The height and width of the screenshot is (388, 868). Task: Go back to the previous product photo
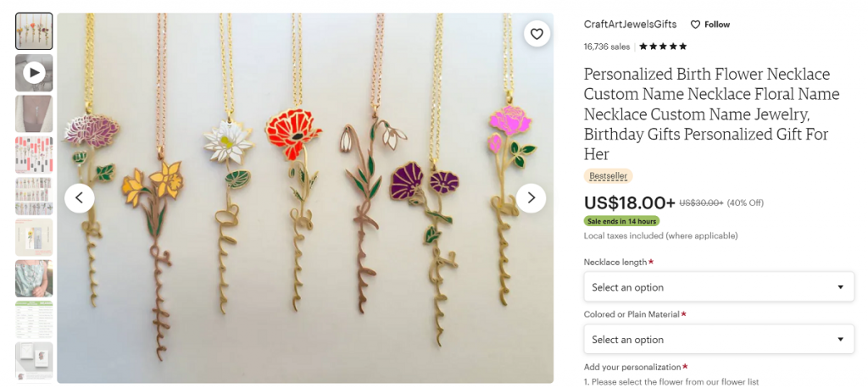click(x=80, y=198)
